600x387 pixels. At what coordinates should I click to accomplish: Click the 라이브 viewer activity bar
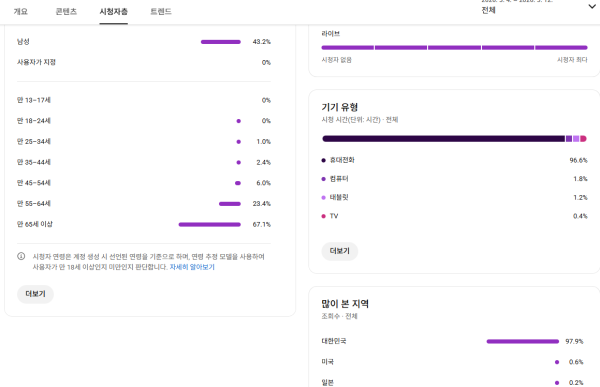point(454,48)
